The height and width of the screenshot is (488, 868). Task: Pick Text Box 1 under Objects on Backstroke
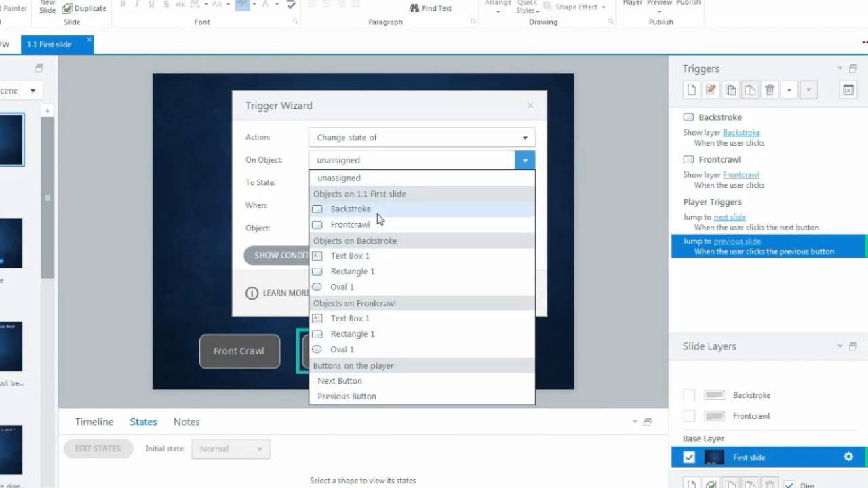422,256
